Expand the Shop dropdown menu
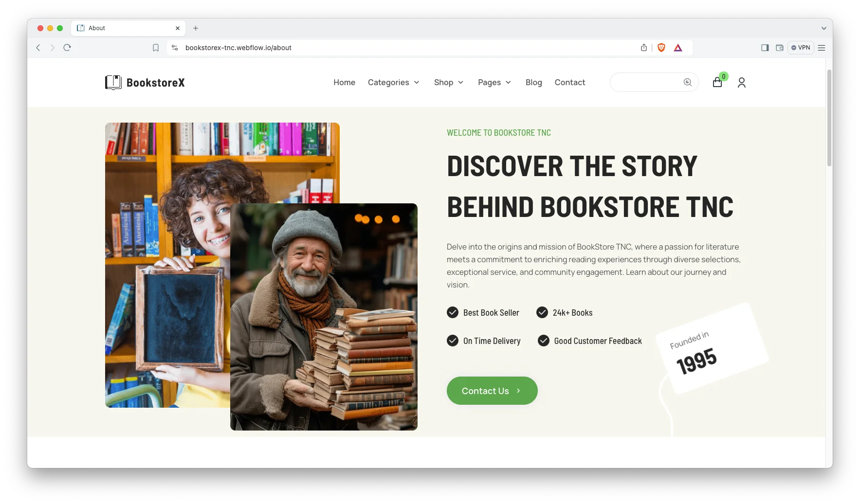The height and width of the screenshot is (504, 860). (x=448, y=83)
